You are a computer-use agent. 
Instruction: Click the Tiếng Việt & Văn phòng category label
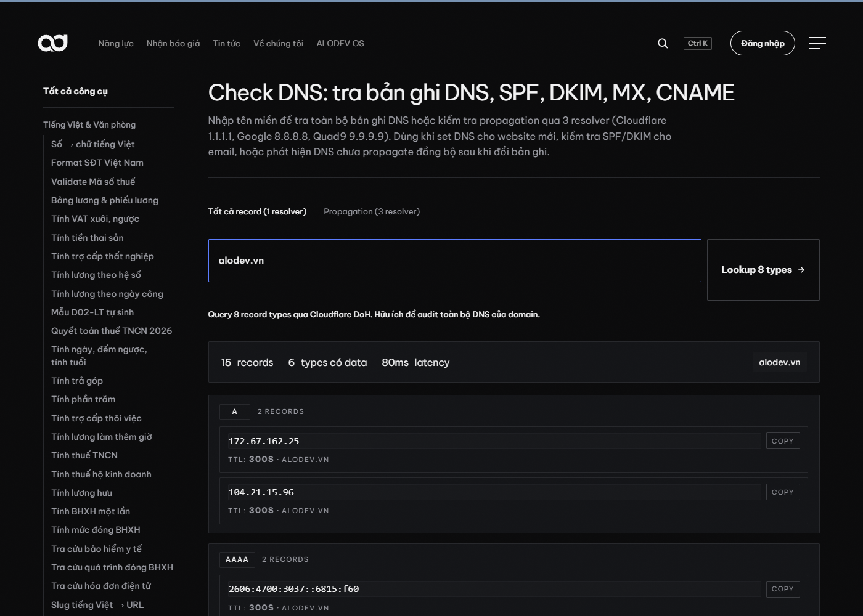89,124
